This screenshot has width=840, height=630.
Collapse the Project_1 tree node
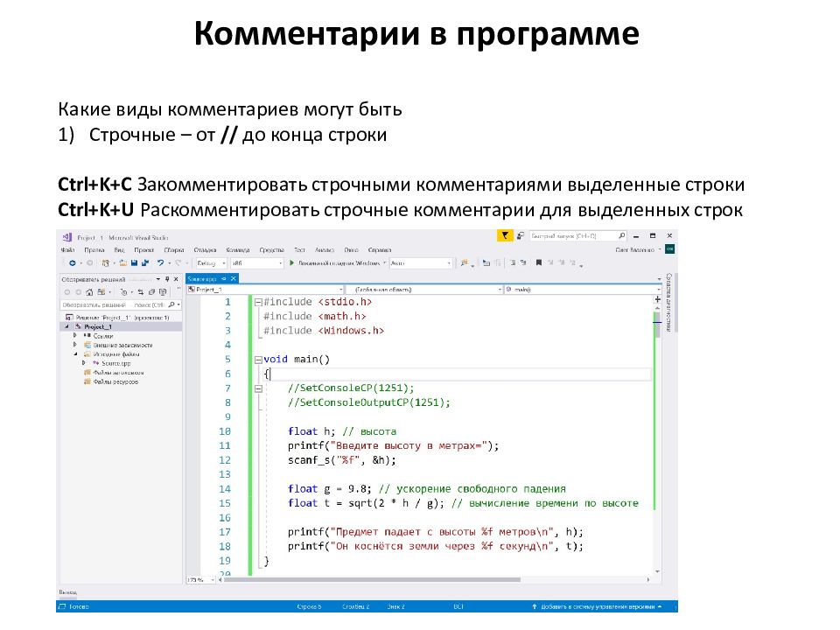67,326
